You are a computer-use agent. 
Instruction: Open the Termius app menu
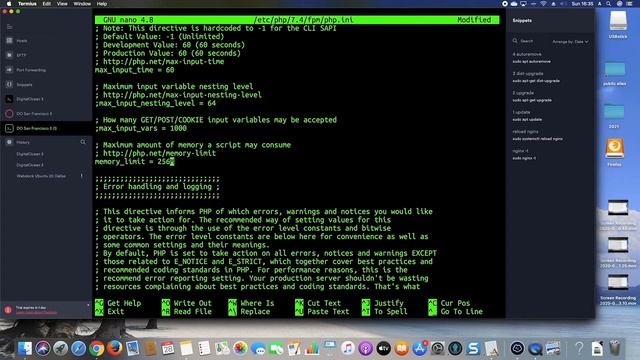[27, 4]
